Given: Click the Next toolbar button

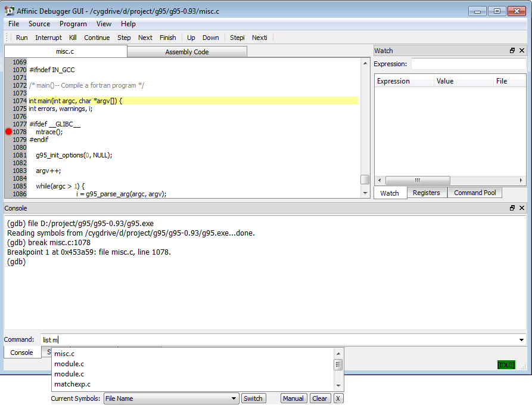Looking at the screenshot, I should click(145, 38).
